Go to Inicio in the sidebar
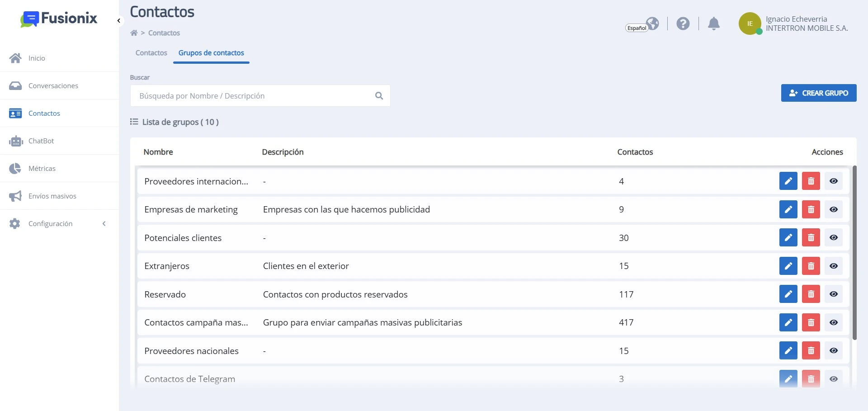The image size is (868, 411). click(x=59, y=58)
